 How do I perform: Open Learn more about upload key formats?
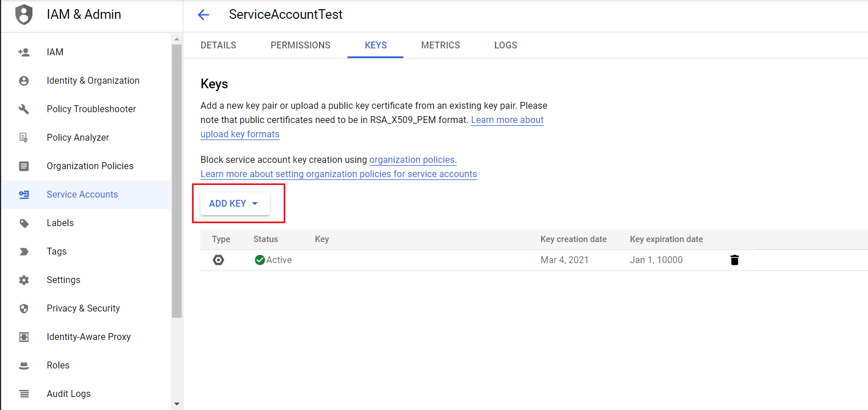click(507, 120)
